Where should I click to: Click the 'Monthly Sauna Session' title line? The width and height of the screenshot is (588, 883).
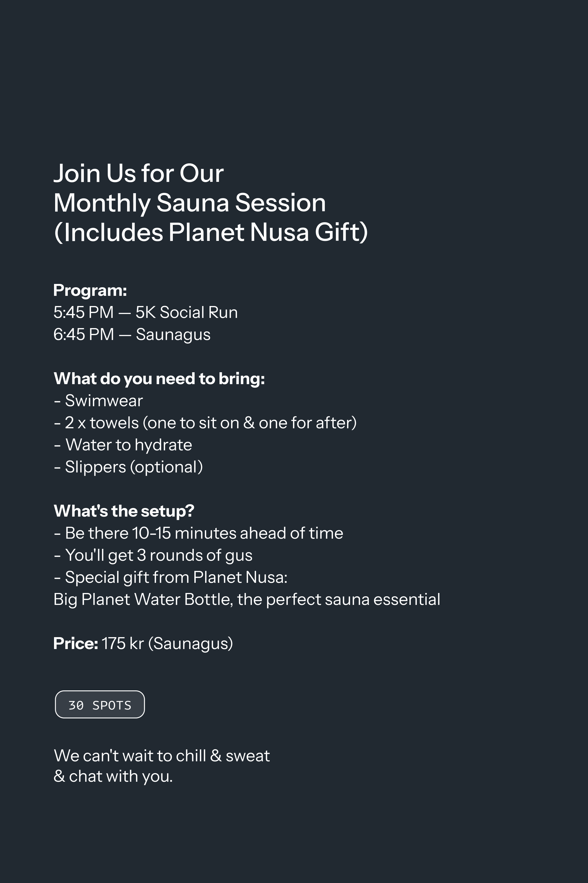tap(189, 203)
